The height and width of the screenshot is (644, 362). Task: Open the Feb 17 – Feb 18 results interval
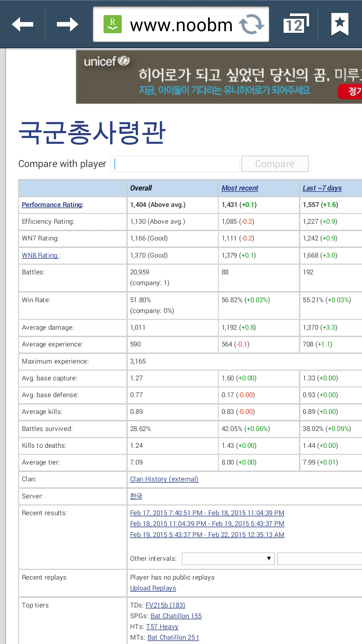click(x=207, y=513)
